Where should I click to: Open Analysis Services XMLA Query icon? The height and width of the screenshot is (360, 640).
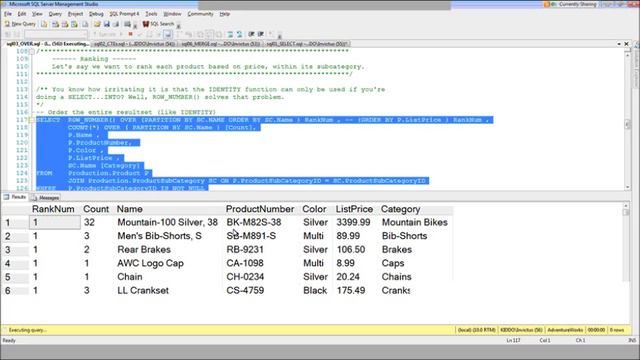74,24
